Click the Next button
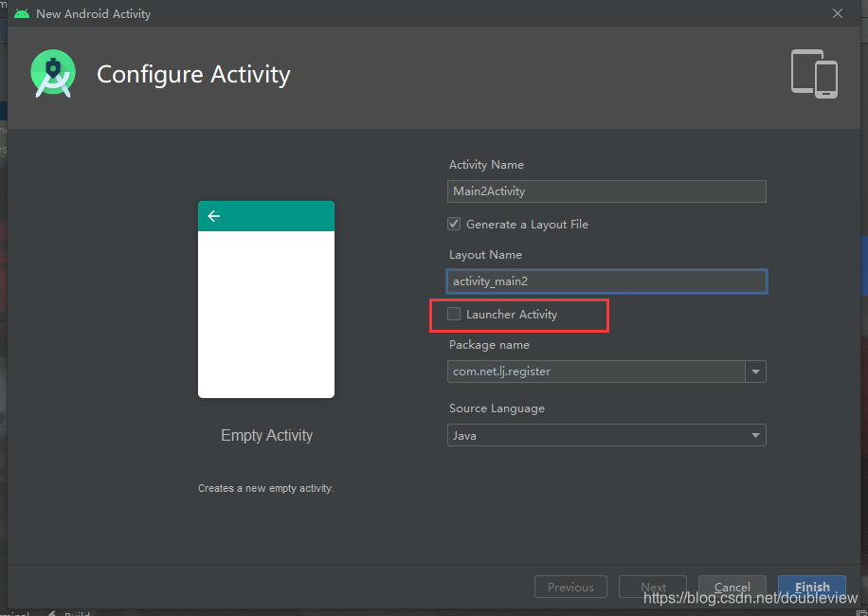 (653, 588)
